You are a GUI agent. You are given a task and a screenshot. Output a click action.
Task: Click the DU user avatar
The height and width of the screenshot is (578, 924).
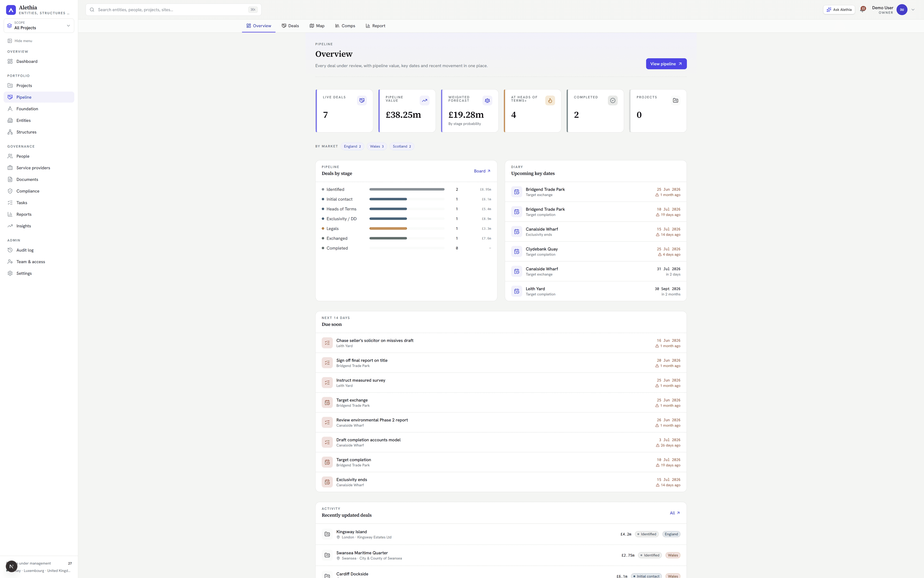click(902, 10)
